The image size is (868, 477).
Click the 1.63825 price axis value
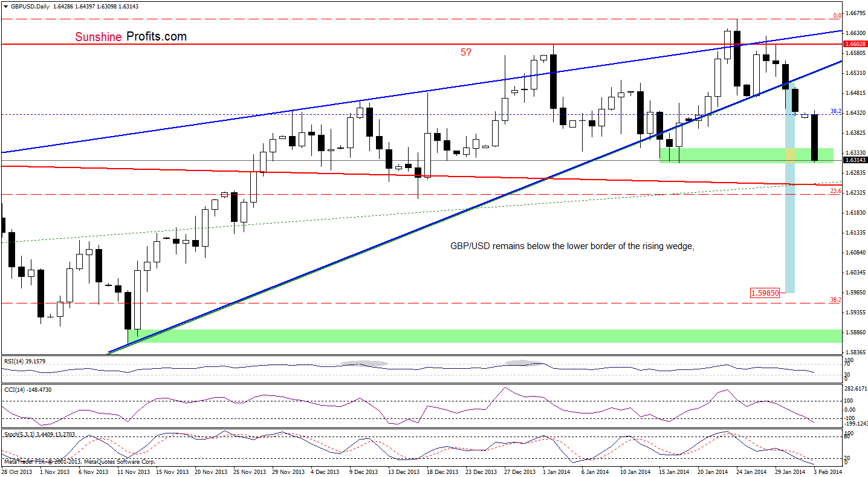pyautogui.click(x=856, y=132)
